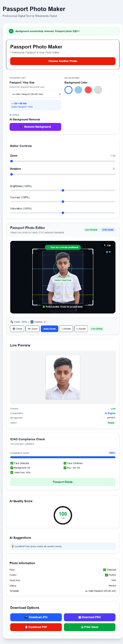This screenshot has height=644, width=123.
Task: Click the Zoom slider handle
Action: pyautogui.click(x=12, y=161)
